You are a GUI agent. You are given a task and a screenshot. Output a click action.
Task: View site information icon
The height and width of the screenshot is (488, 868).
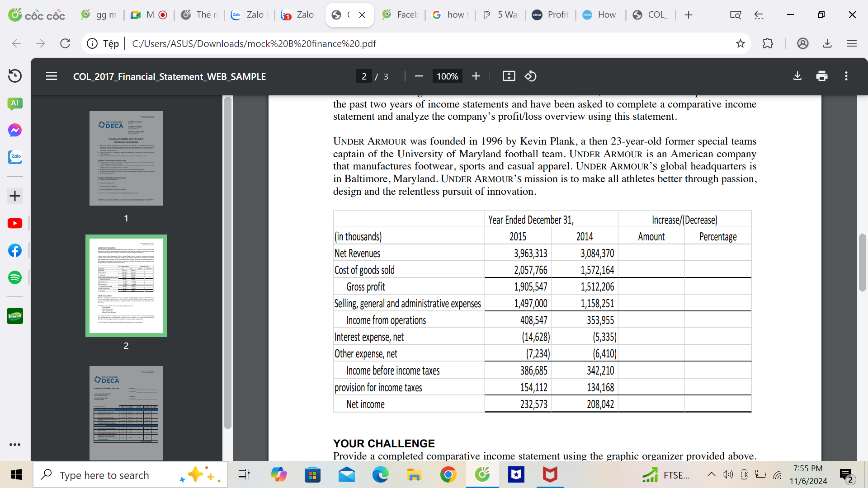pos(92,43)
